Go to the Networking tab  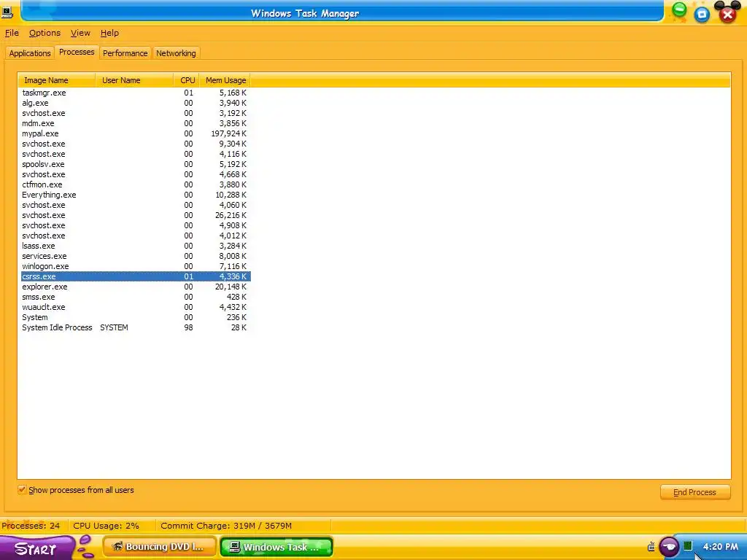[x=176, y=52]
